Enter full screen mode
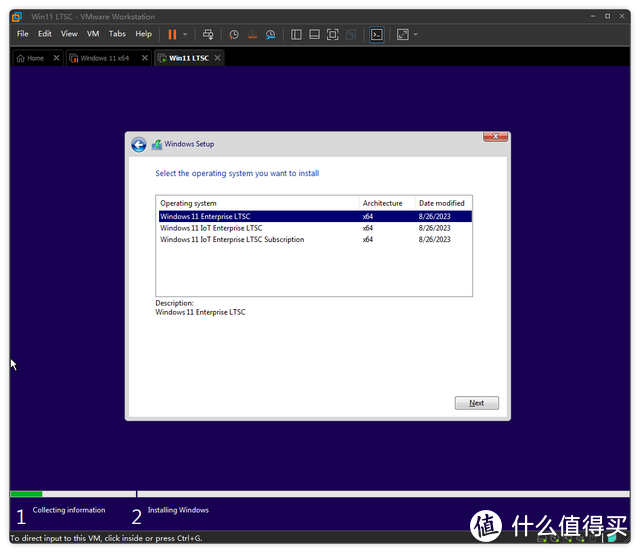 333,35
